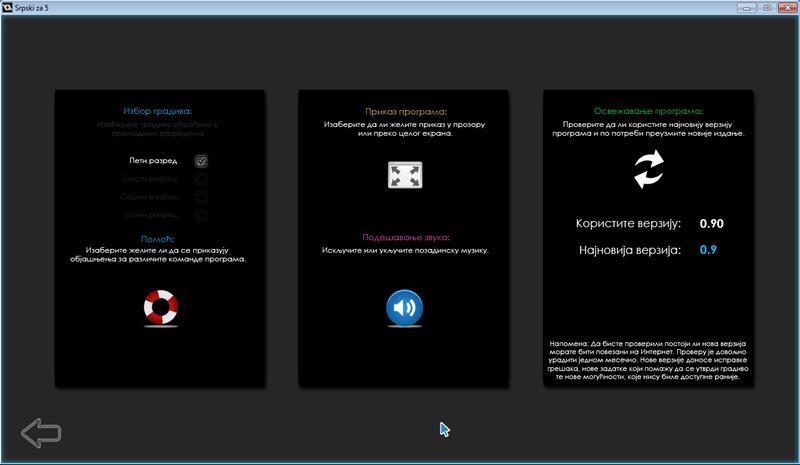Click the back arrow icon
The width and height of the screenshot is (800, 465).
point(41,433)
